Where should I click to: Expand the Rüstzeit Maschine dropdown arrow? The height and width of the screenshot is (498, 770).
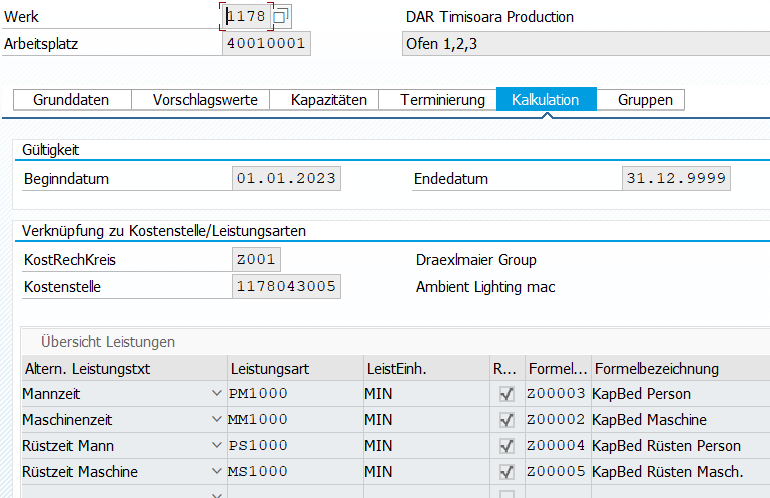coord(217,472)
